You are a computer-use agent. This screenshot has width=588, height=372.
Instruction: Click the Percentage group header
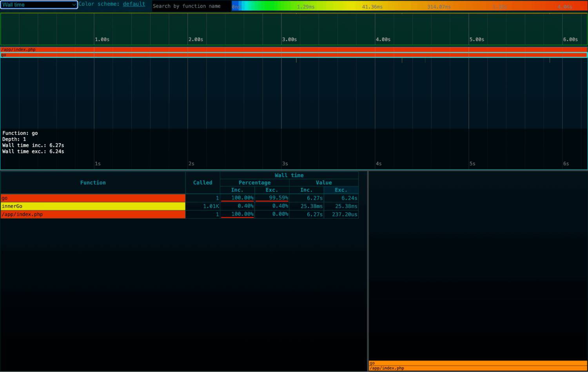(x=254, y=182)
